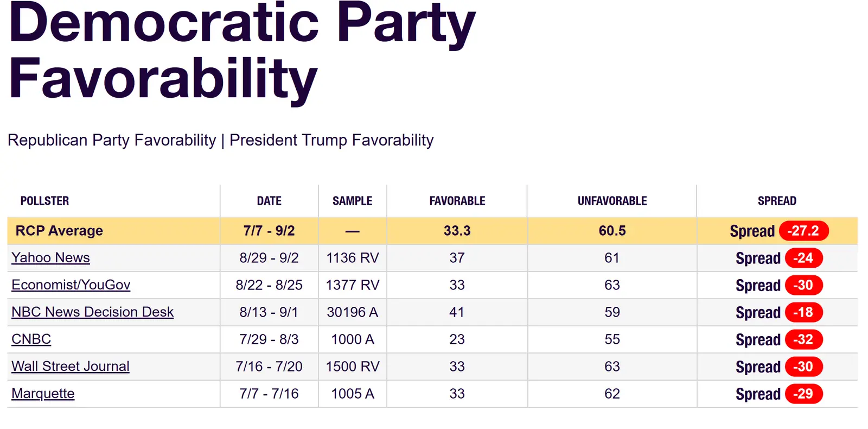Open the Marquette poll link
This screenshot has width=868, height=429.
[43, 394]
